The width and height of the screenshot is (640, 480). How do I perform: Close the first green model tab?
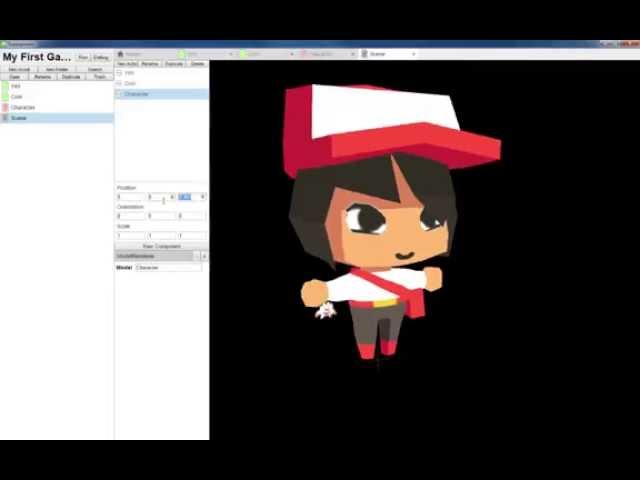click(x=231, y=54)
